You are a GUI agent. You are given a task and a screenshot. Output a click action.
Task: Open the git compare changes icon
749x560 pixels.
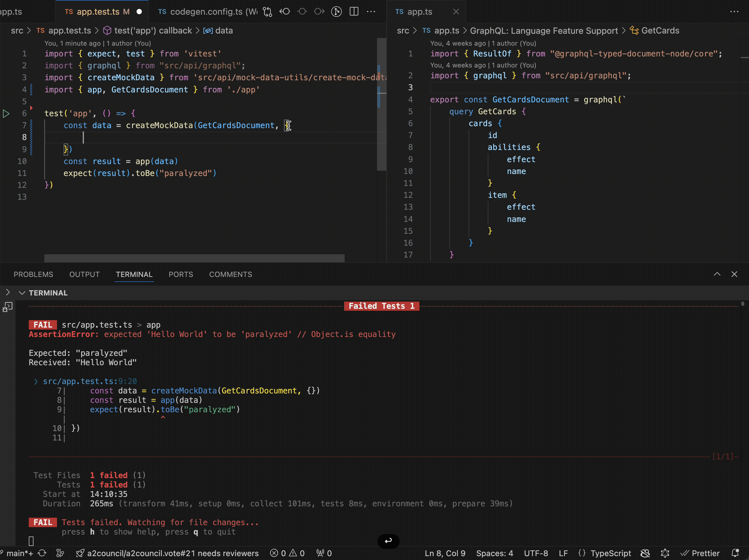point(267,11)
